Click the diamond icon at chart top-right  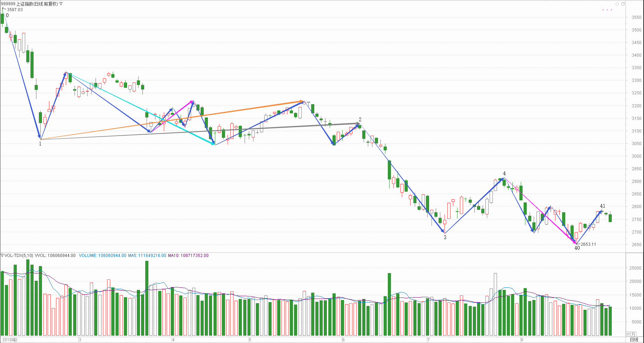(x=617, y=4)
